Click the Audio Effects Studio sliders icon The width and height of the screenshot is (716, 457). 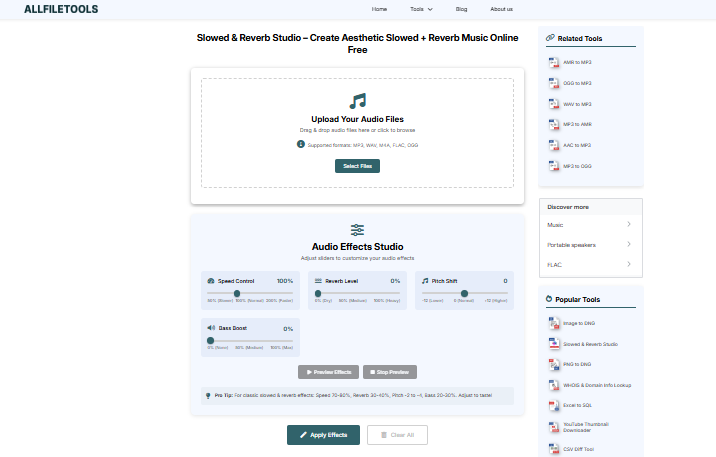(357, 230)
